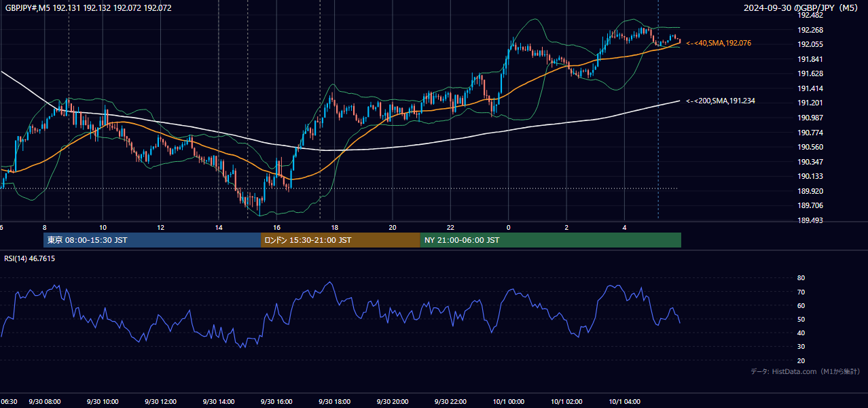Click RSI scale value 40

[x=801, y=333]
